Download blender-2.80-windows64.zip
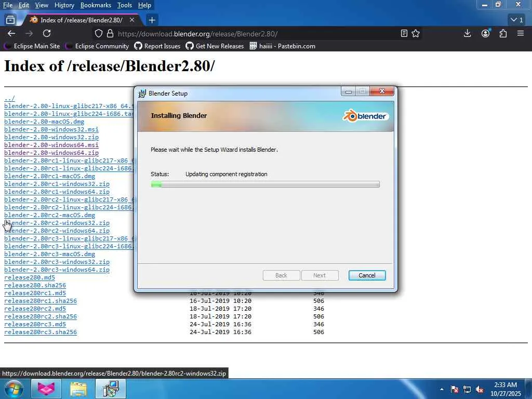This screenshot has height=399, width=532. 51,153
